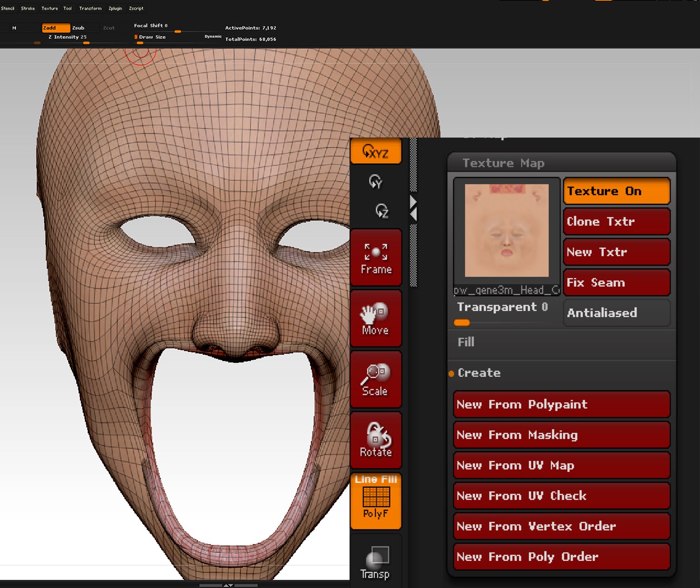
Task: Toggle the PolyF Line Fill icon
Action: pyautogui.click(x=376, y=501)
